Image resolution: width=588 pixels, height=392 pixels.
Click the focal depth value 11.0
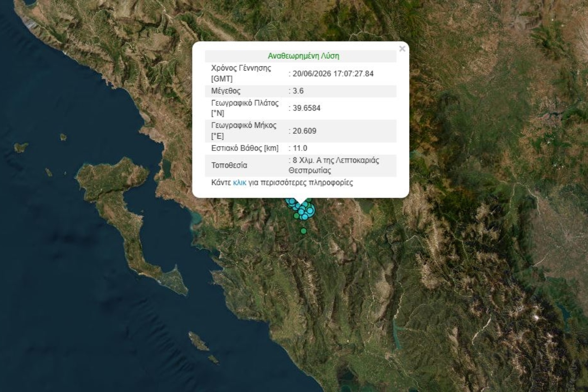(300, 148)
